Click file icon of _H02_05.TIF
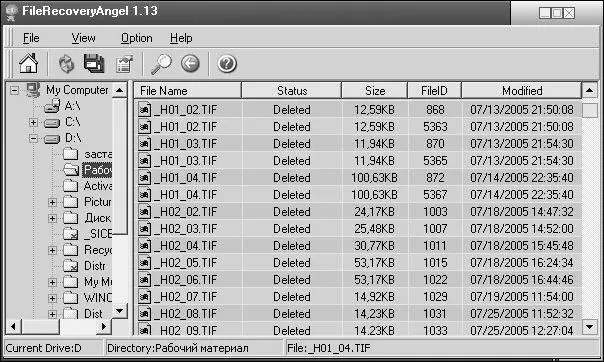This screenshot has width=604, height=362. (144, 263)
